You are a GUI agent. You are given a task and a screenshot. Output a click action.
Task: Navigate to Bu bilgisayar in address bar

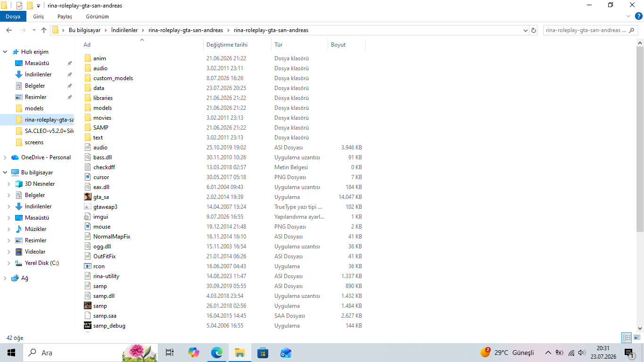[x=84, y=30]
